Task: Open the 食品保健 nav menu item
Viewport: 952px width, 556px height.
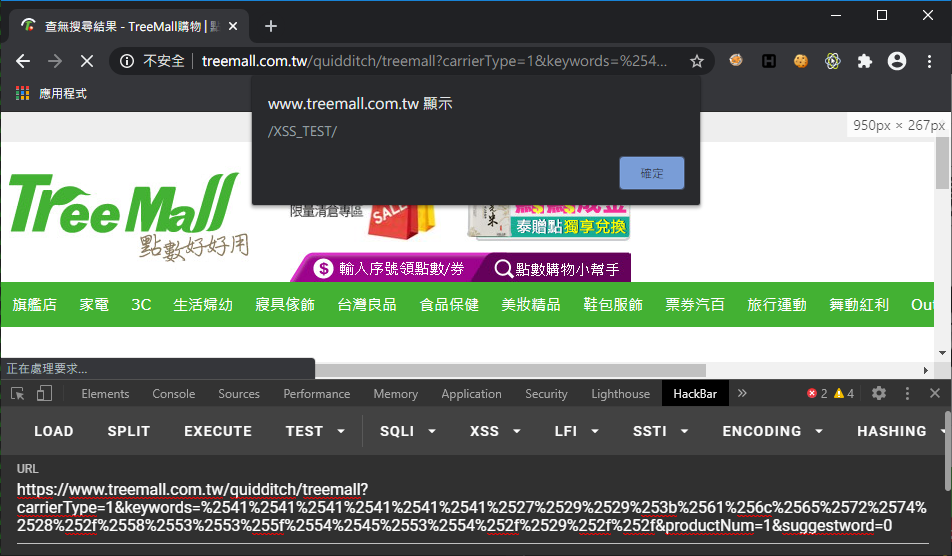Action: coord(449,305)
